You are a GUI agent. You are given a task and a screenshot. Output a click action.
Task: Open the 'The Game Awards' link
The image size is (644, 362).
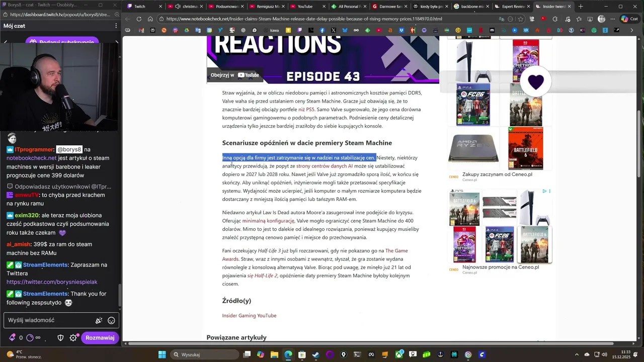pos(315,255)
